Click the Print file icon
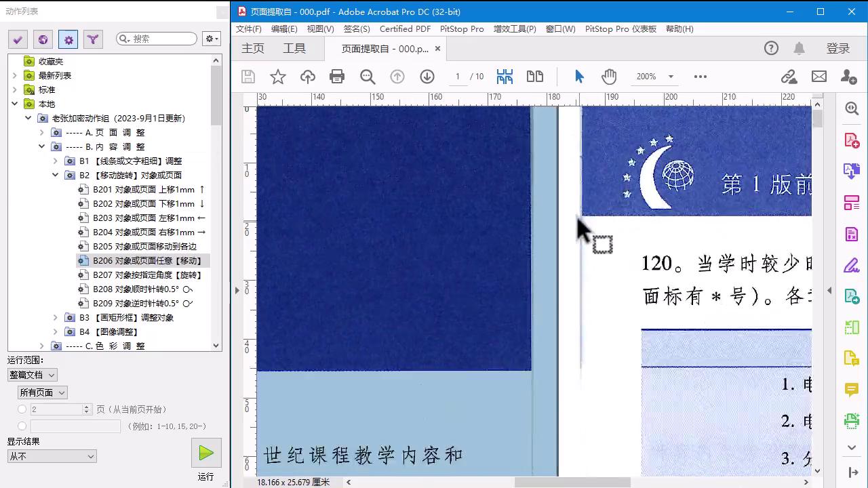 (x=337, y=77)
